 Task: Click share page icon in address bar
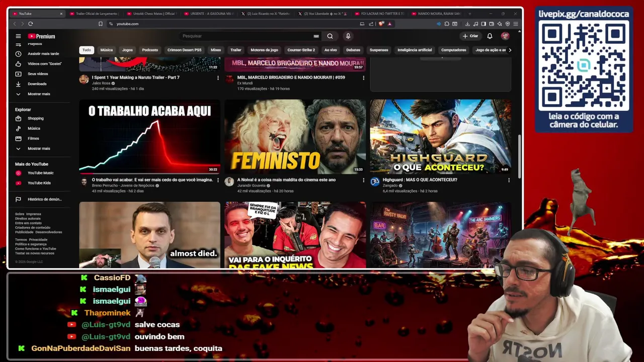click(371, 24)
